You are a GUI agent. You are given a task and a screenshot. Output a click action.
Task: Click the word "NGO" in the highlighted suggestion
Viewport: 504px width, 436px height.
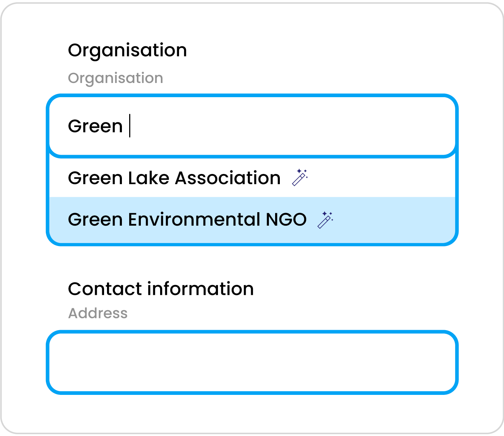click(x=286, y=220)
